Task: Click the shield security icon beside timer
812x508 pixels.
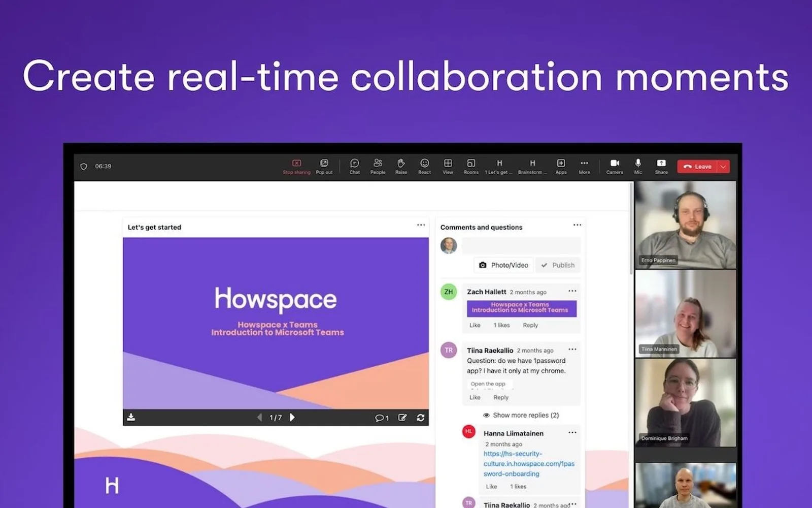Action: click(84, 167)
